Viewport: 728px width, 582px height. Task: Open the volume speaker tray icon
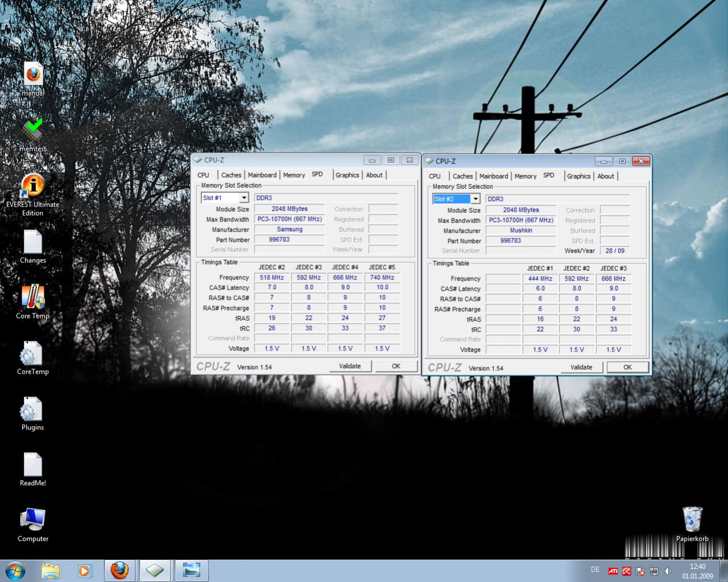[668, 571]
